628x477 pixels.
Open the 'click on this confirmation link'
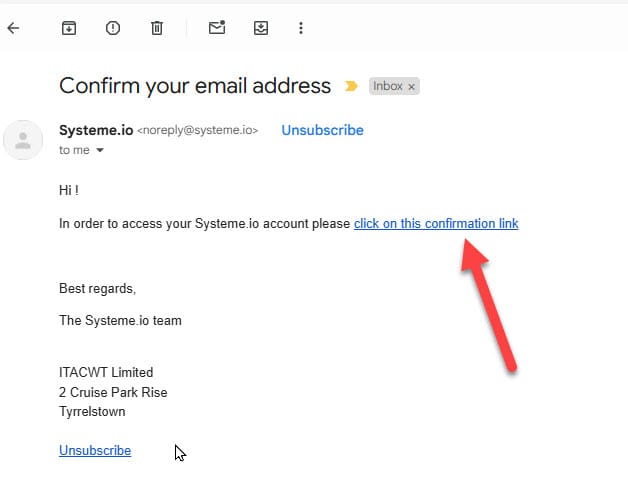pyautogui.click(x=436, y=223)
